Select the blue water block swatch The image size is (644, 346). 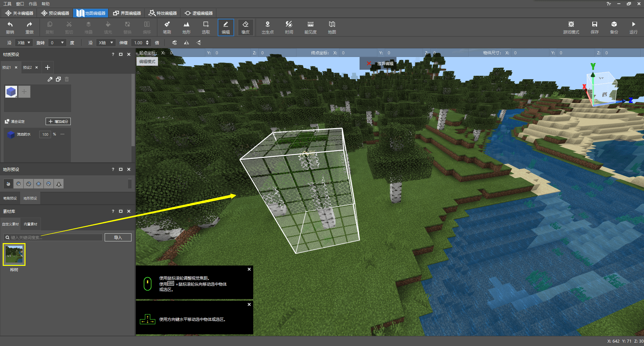tap(11, 92)
